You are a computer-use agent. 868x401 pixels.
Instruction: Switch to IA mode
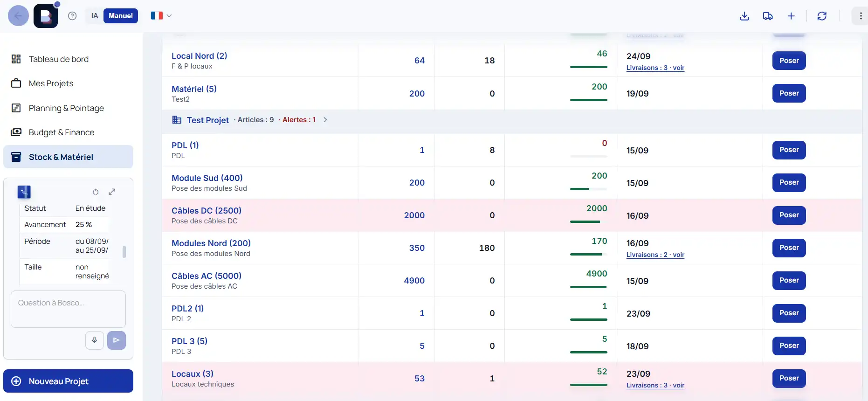[95, 16]
